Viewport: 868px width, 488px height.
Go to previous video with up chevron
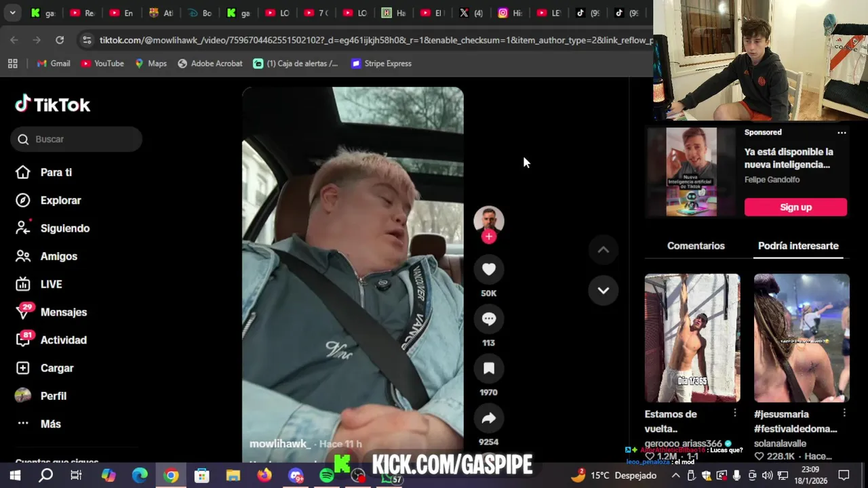pyautogui.click(x=603, y=250)
